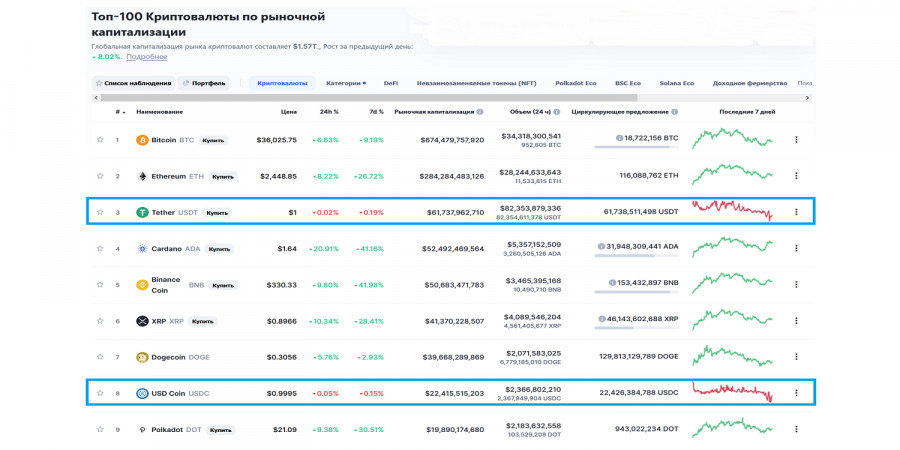Open the three-dot menu for Dogecoin row
The width and height of the screenshot is (900, 450).
click(796, 356)
